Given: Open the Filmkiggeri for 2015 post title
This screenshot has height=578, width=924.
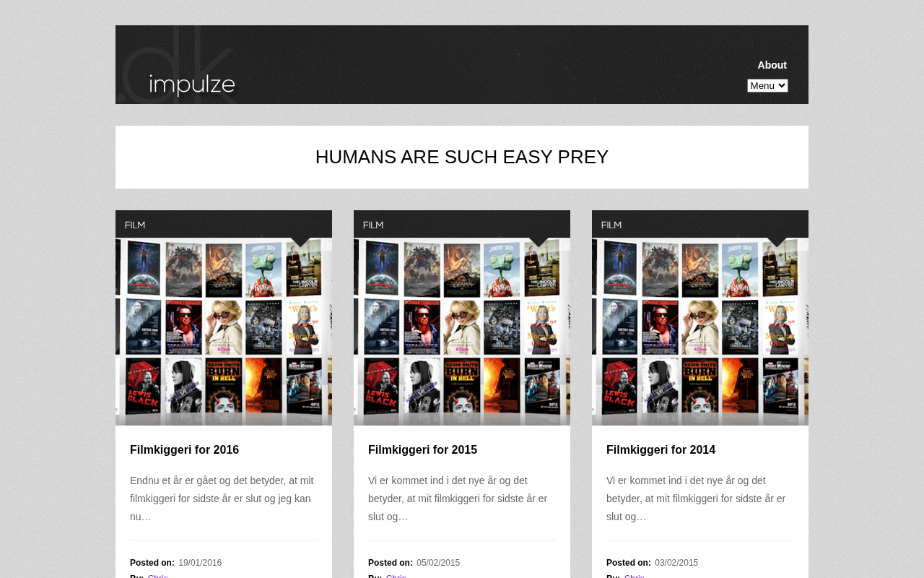Looking at the screenshot, I should click(422, 450).
